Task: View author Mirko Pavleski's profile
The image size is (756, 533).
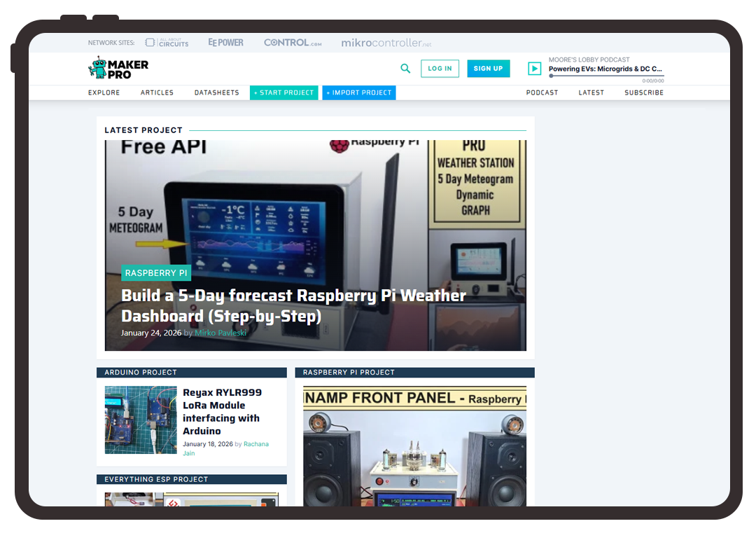Action: [x=220, y=333]
